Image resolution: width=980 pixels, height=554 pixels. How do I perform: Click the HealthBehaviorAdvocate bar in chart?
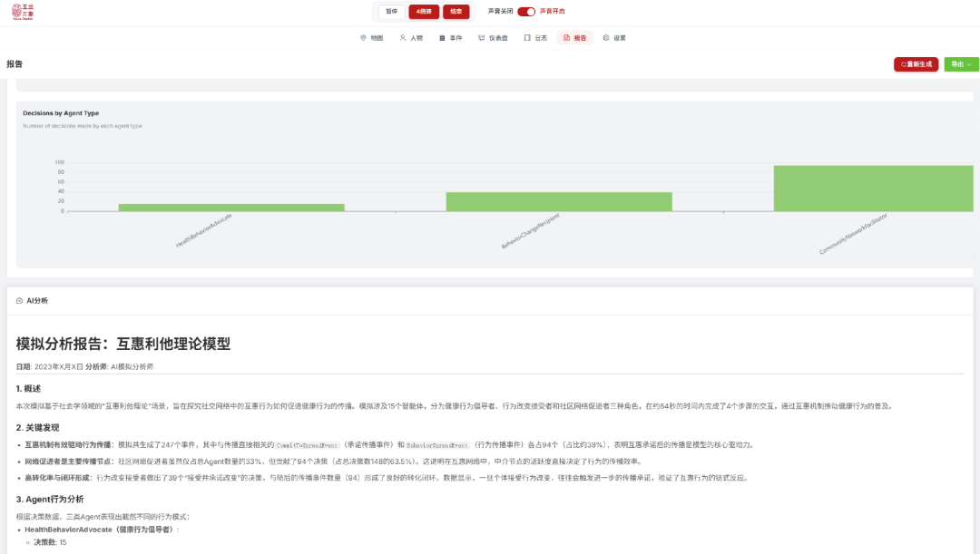[231, 208]
